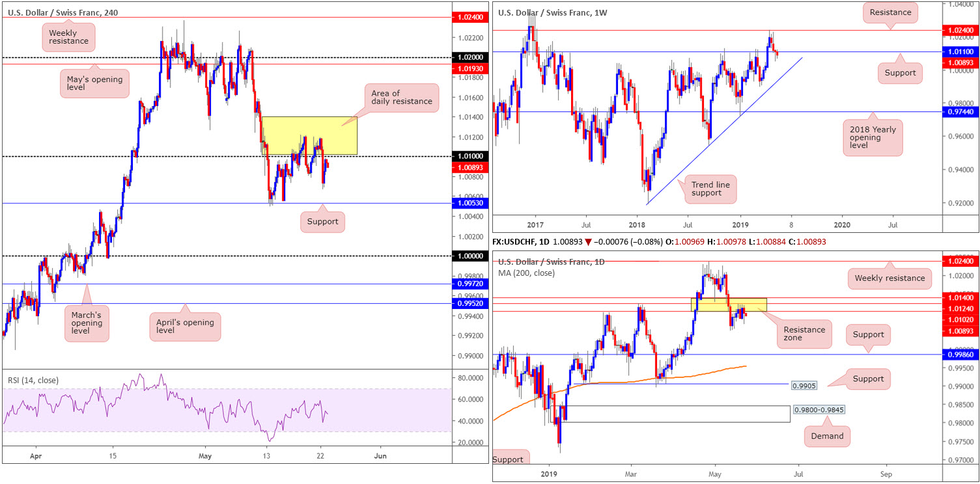Select the 'Weekly resistance' callout on the 240 chart
The height and width of the screenshot is (484, 980).
click(x=69, y=37)
